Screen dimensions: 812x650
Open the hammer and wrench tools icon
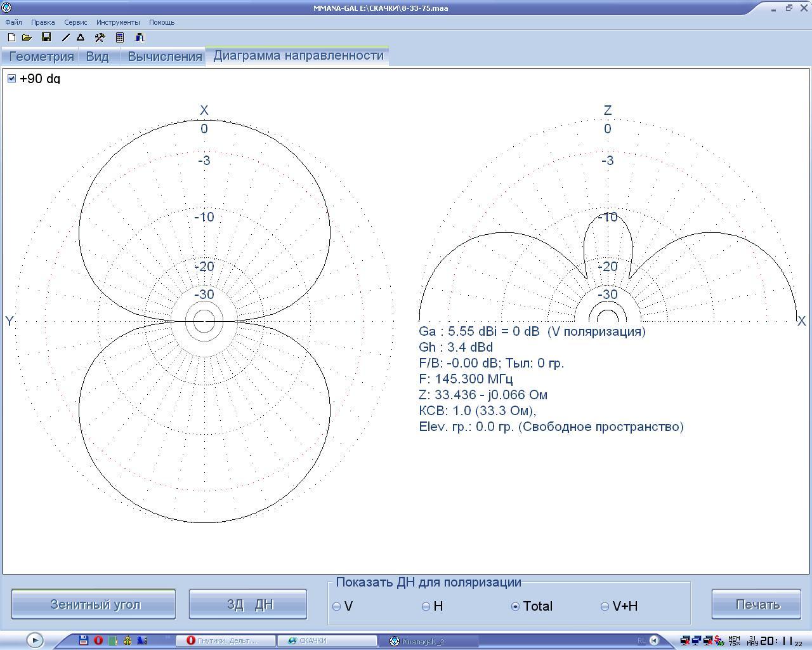100,37
